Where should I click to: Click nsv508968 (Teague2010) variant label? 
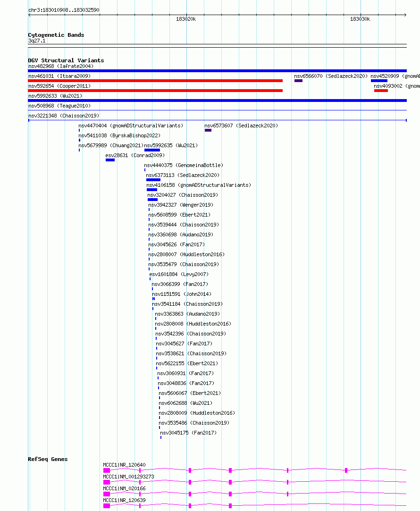coord(59,106)
